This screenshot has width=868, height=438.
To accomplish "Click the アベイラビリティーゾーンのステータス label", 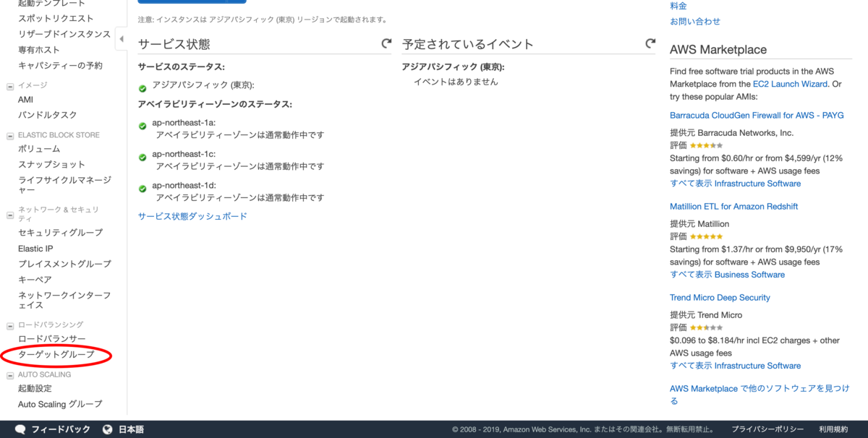I will (215, 104).
